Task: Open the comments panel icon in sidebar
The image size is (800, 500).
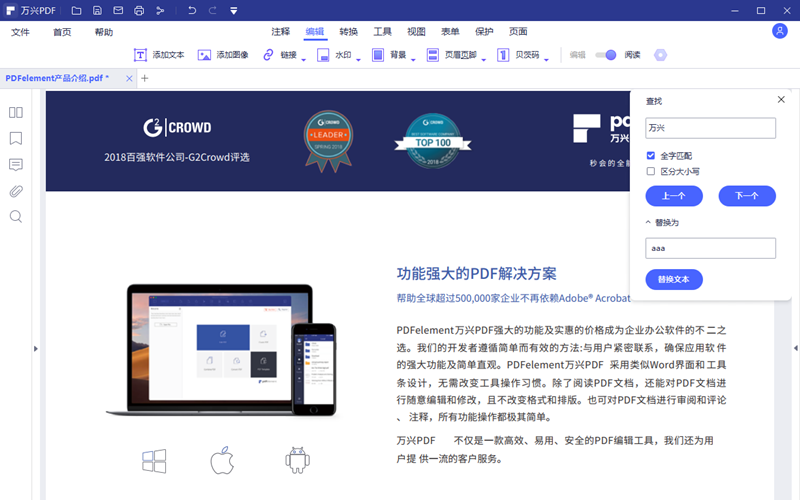Action: [x=16, y=164]
